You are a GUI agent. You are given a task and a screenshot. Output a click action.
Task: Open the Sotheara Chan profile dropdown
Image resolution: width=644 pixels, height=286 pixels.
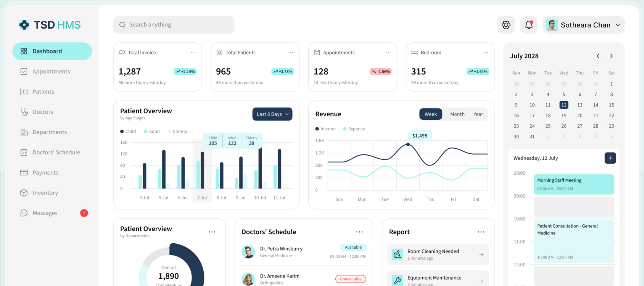pos(584,25)
